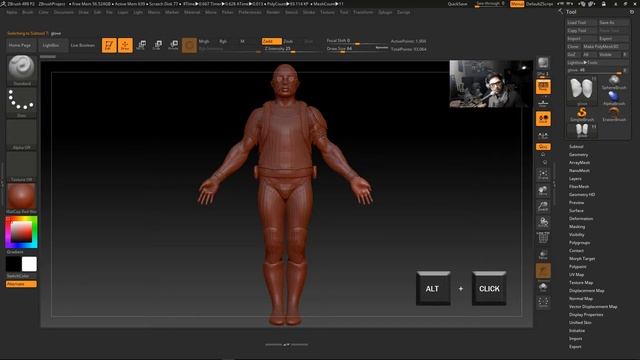Select the Move gizmo icon in toolbar

(x=141, y=45)
